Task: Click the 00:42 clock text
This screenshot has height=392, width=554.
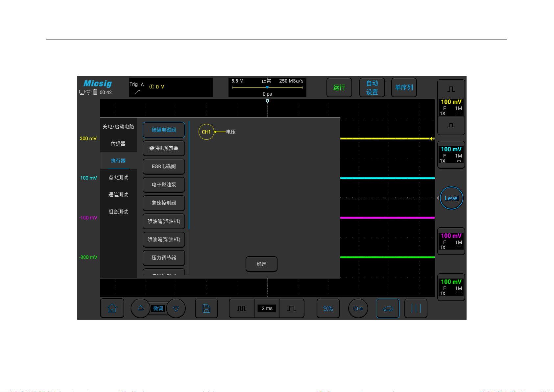Action: 106,92
